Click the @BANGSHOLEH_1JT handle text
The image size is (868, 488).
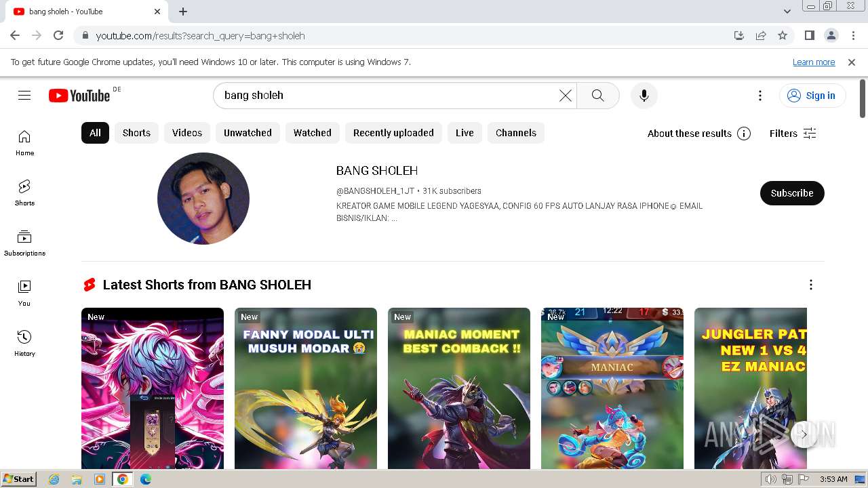[375, 191]
